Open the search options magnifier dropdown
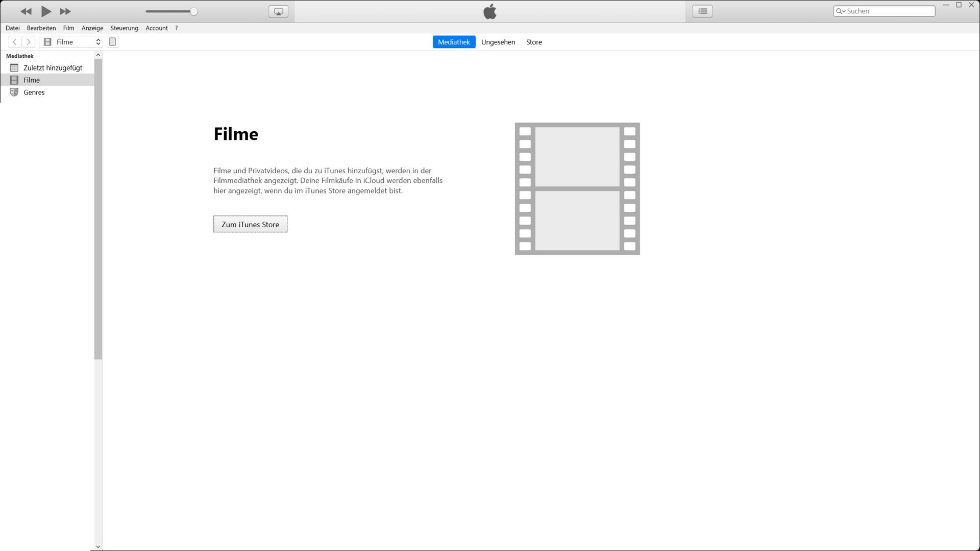The width and height of the screenshot is (980, 551). point(841,11)
